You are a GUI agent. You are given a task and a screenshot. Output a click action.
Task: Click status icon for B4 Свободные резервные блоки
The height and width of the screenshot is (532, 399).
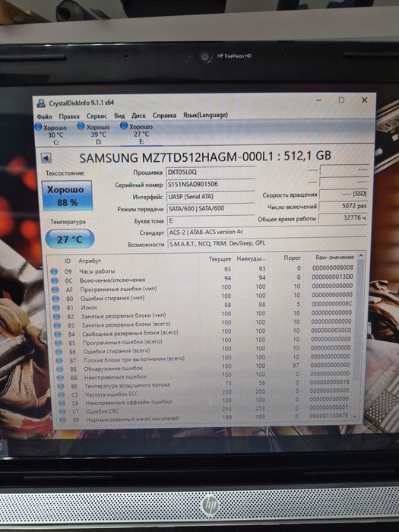tap(58, 334)
